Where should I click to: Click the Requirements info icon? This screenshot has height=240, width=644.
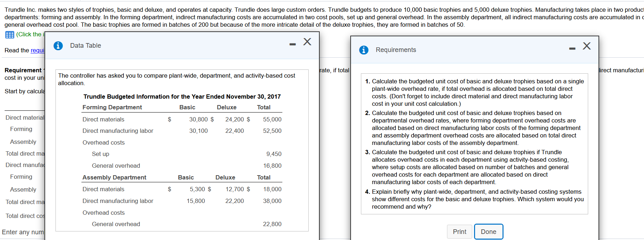[364, 50]
